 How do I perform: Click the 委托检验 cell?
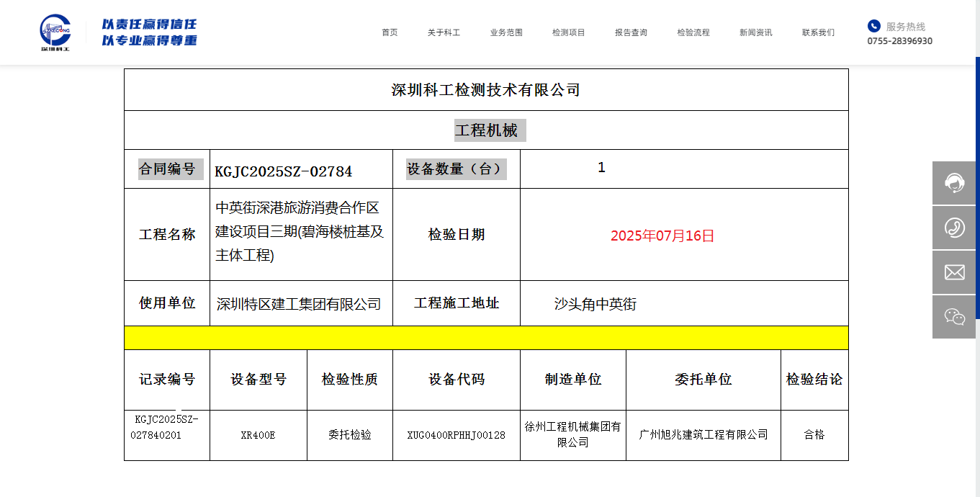click(x=350, y=435)
